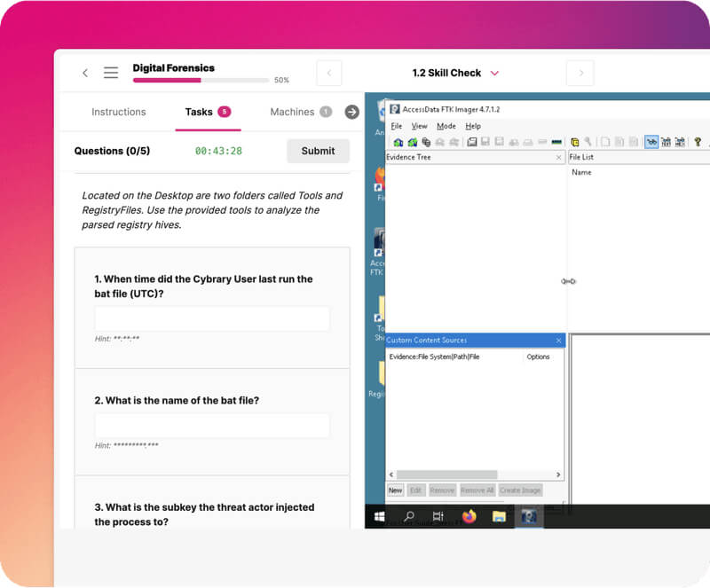710x588 pixels.
Task: Open the FTK Imager Help menu
Action: point(473,126)
